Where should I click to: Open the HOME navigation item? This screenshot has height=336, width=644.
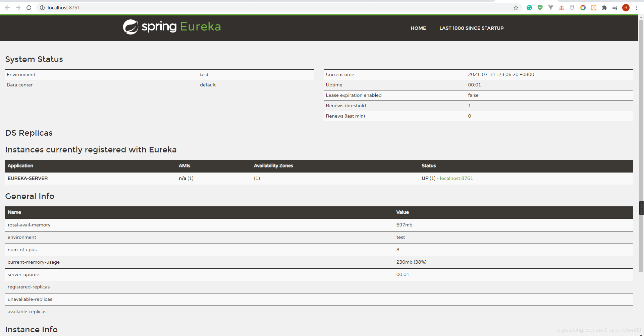click(x=418, y=28)
